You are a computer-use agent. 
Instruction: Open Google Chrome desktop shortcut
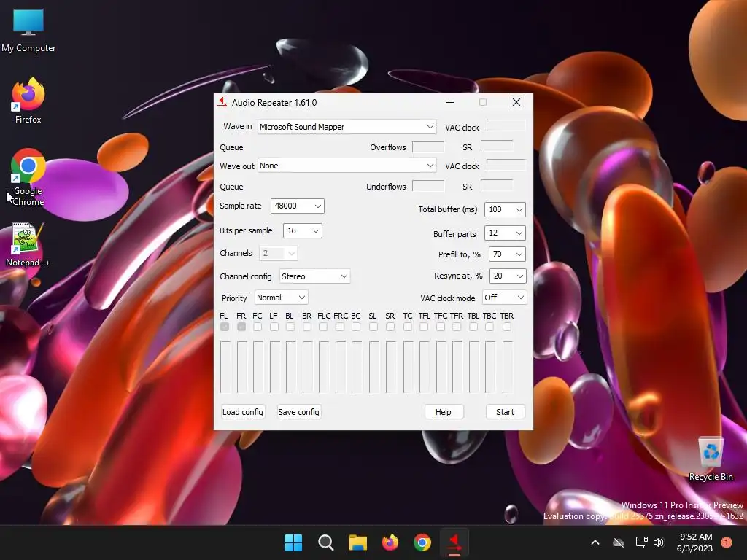pos(28,177)
